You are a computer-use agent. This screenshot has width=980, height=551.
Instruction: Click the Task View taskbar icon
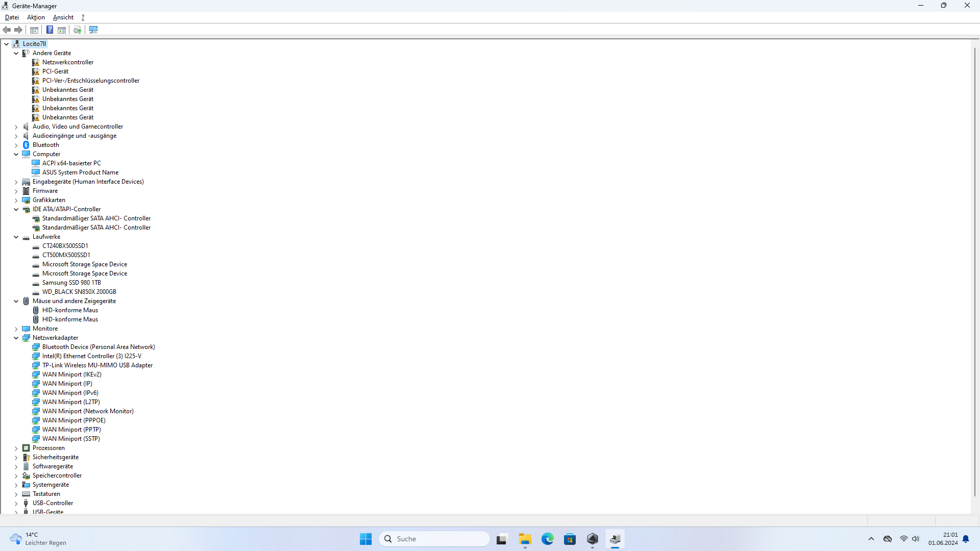point(503,539)
